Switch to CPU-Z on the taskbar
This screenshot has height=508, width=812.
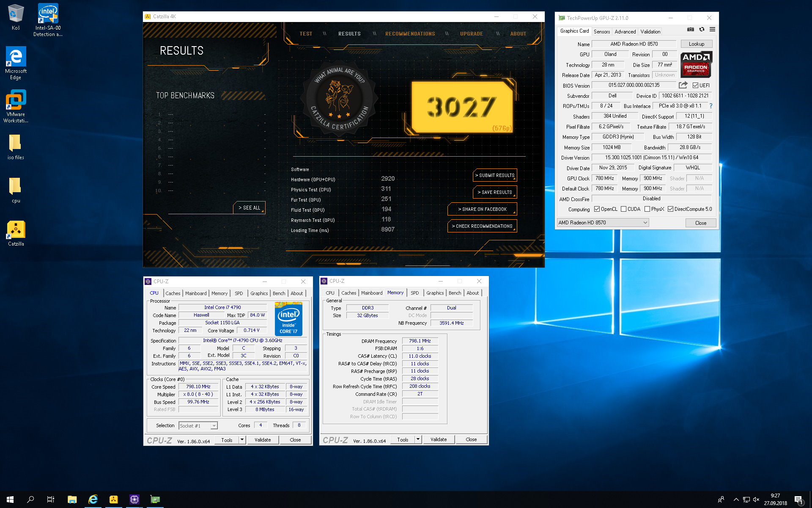coord(134,500)
